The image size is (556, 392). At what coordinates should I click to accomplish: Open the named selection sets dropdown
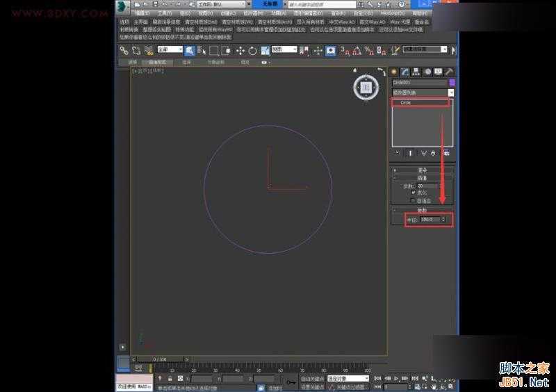[425, 49]
